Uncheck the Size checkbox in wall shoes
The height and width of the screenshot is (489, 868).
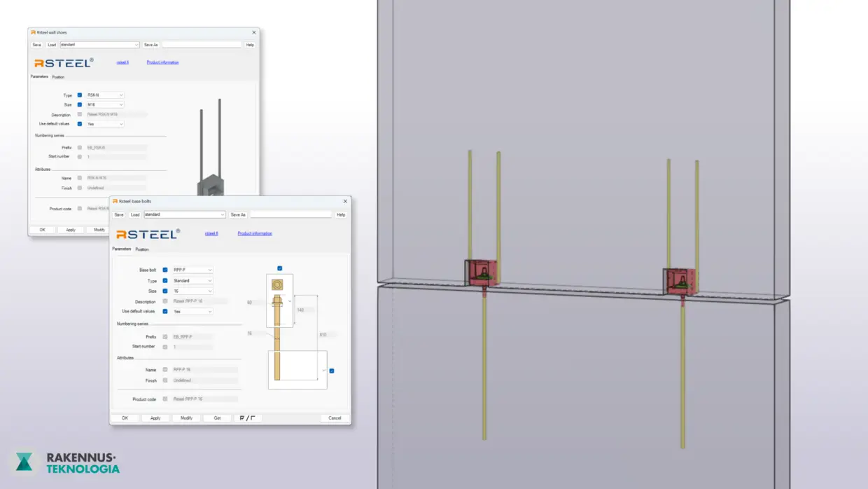80,105
